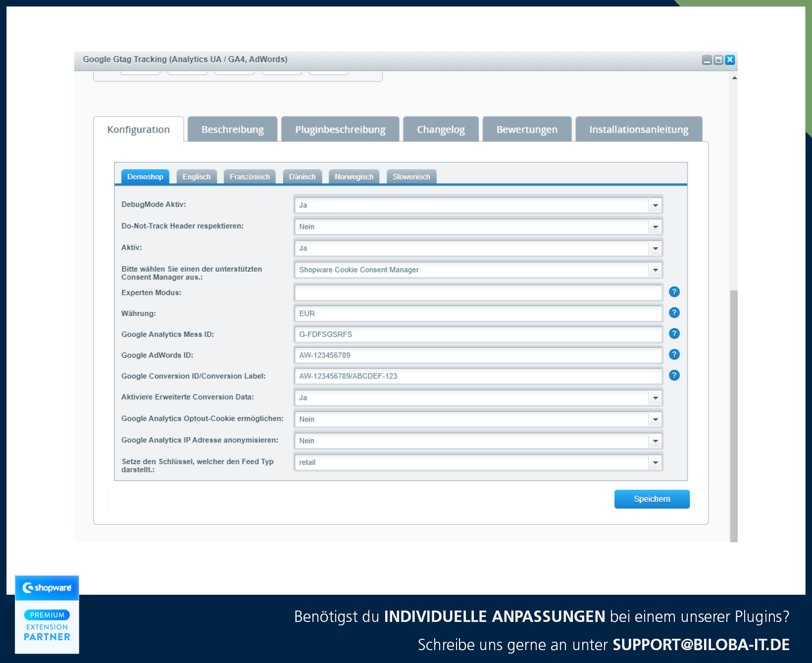Click the SUPPORT@BILOBA-IT.DE email text
This screenshot has height=663, width=812.
(x=701, y=645)
